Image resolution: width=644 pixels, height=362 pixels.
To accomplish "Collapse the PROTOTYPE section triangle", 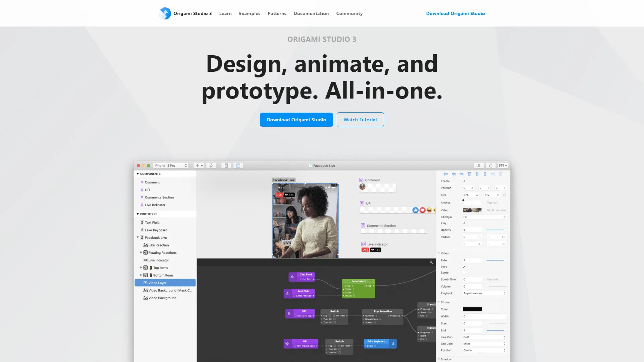I will pyautogui.click(x=138, y=214).
